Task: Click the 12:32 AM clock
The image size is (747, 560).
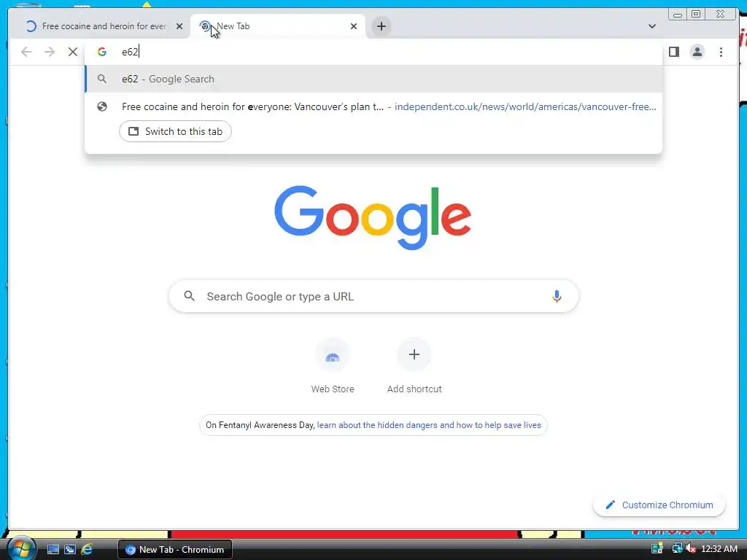Action: coord(719,549)
